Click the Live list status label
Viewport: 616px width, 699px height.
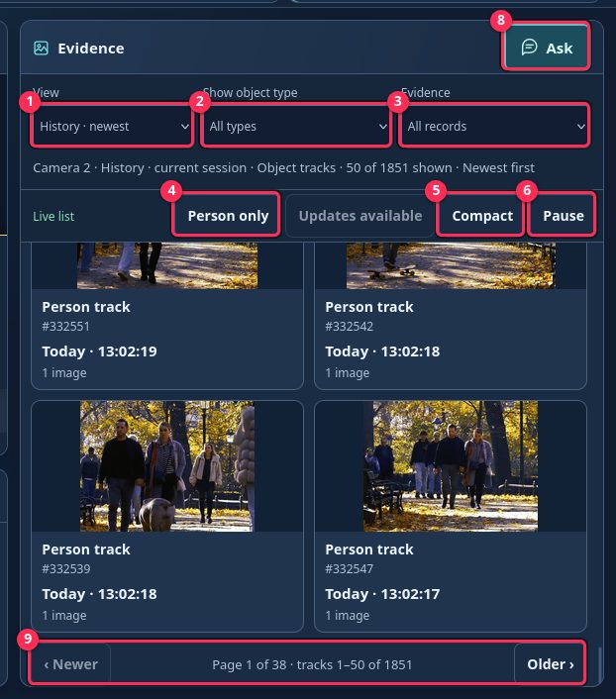tap(53, 216)
